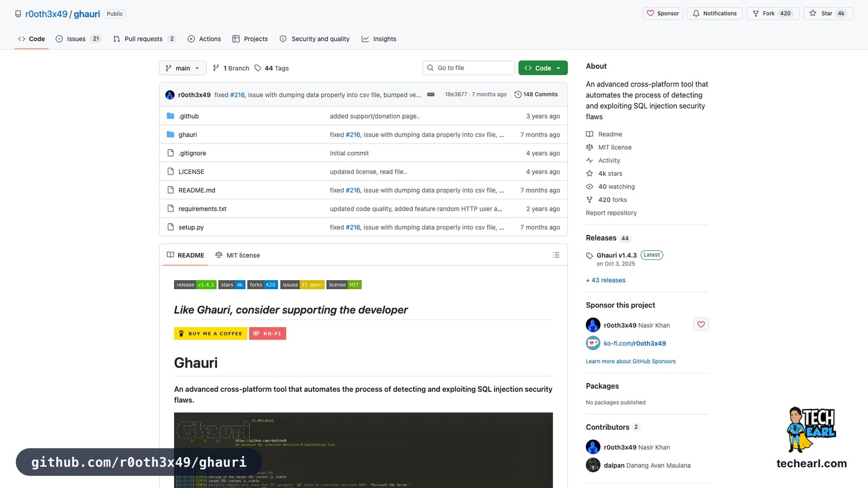The image size is (868, 488).
Task: Expand commit message ellipsis button
Action: [431, 94]
